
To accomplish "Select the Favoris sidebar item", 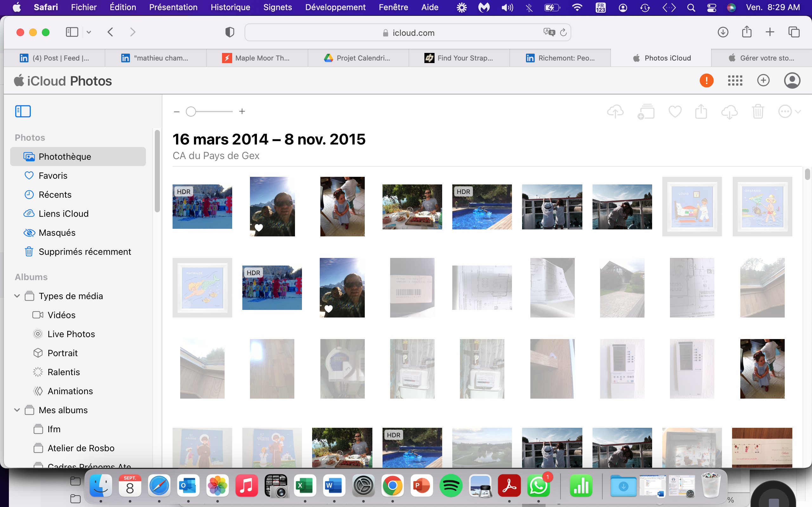I will pyautogui.click(x=53, y=175).
